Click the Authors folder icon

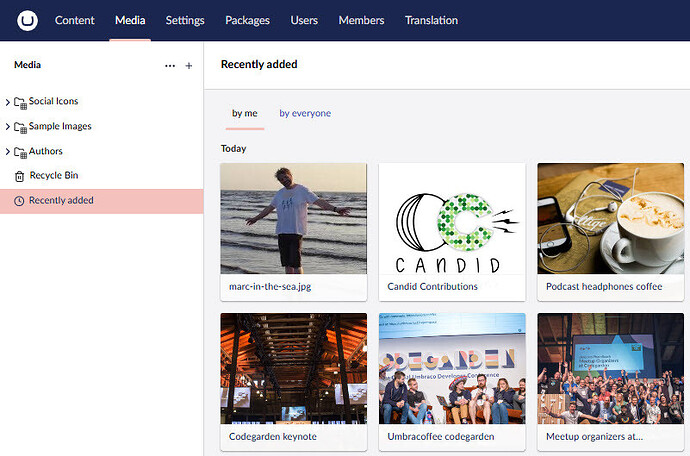click(x=20, y=153)
